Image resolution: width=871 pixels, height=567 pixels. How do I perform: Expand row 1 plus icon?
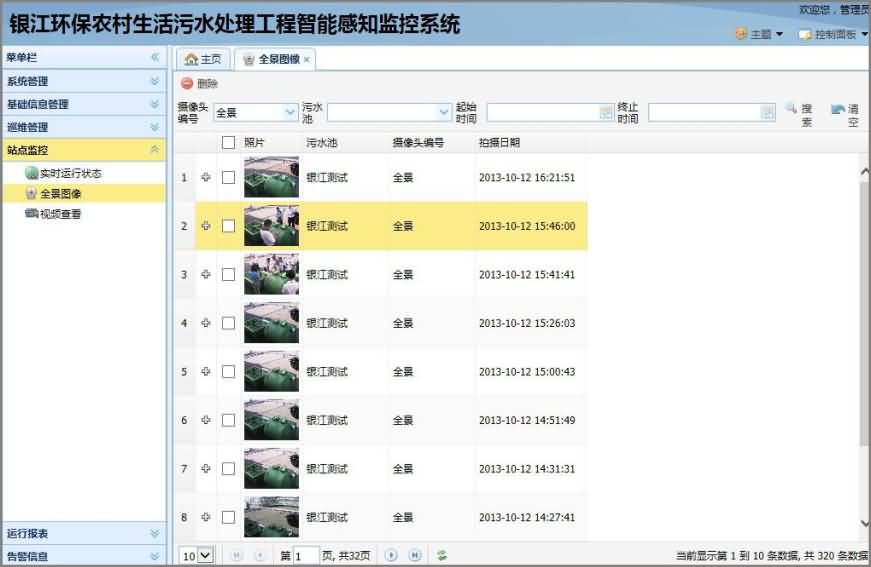[207, 178]
